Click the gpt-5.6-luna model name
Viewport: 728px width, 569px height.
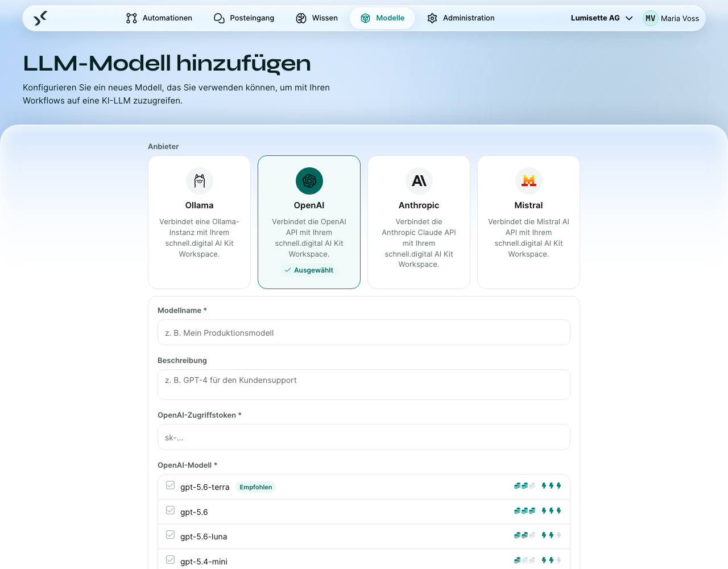coord(204,537)
